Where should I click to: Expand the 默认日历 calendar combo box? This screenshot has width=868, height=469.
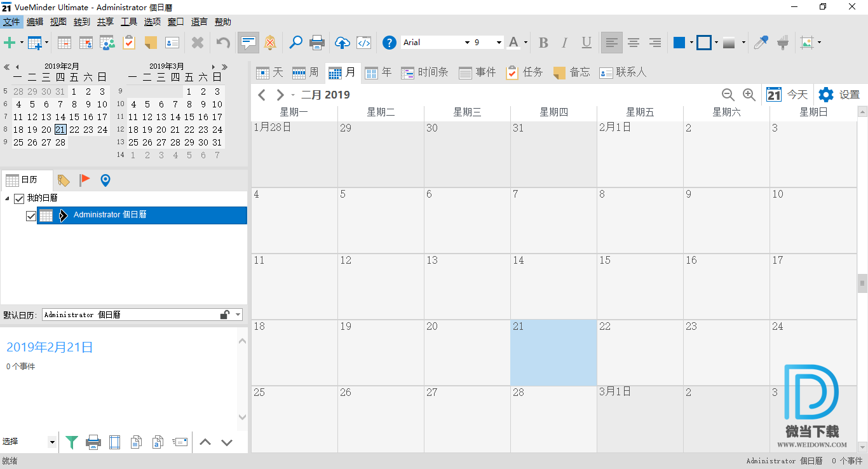(x=238, y=315)
